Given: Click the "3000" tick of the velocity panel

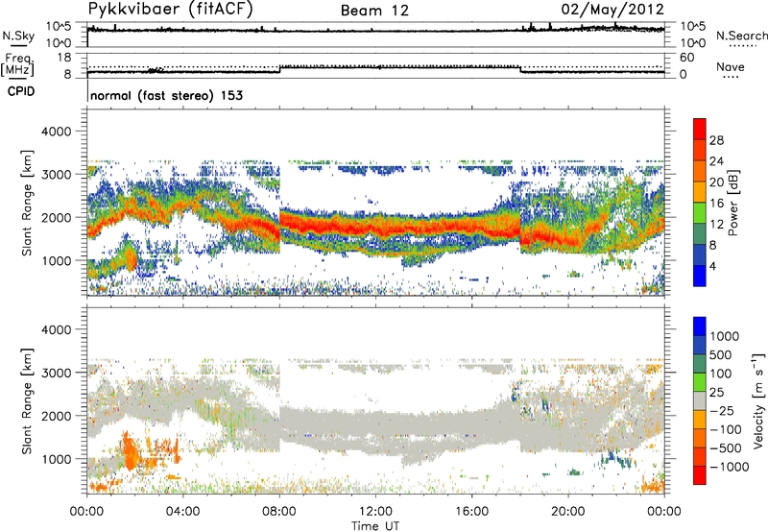Looking at the screenshot, I should [x=59, y=373].
